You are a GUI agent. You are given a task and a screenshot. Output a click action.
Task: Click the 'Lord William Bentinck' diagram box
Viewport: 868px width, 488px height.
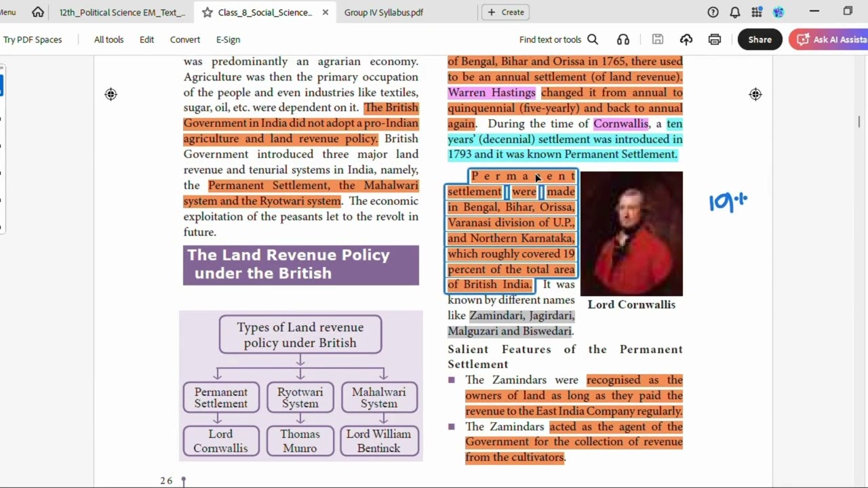point(379,441)
